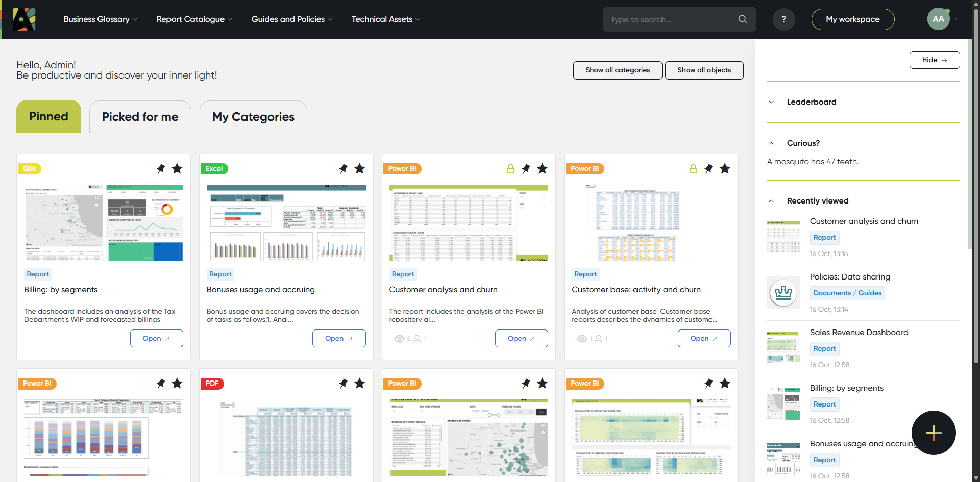Open help via the question mark icon

783,19
